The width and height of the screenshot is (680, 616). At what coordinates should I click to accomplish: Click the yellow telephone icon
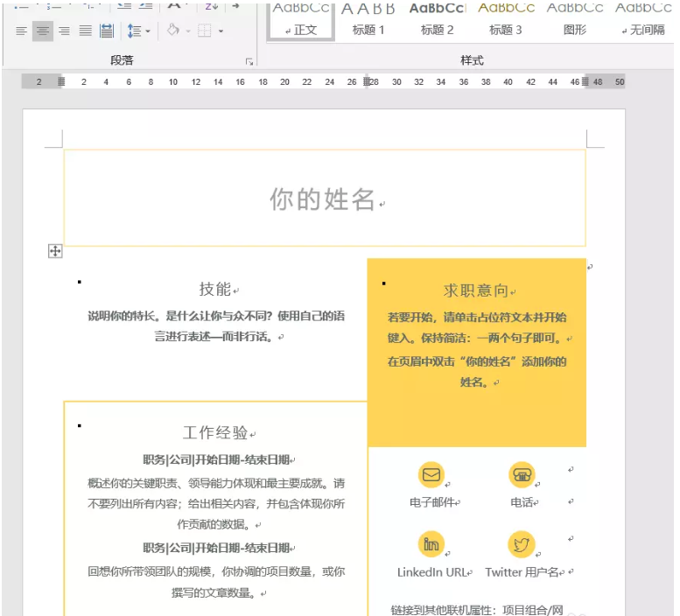(x=522, y=475)
